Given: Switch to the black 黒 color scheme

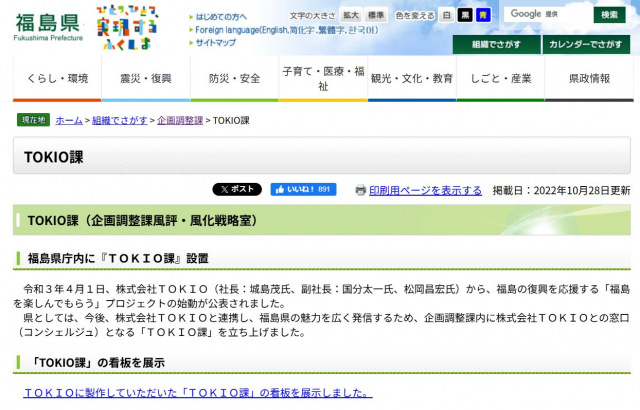Looking at the screenshot, I should [x=465, y=16].
